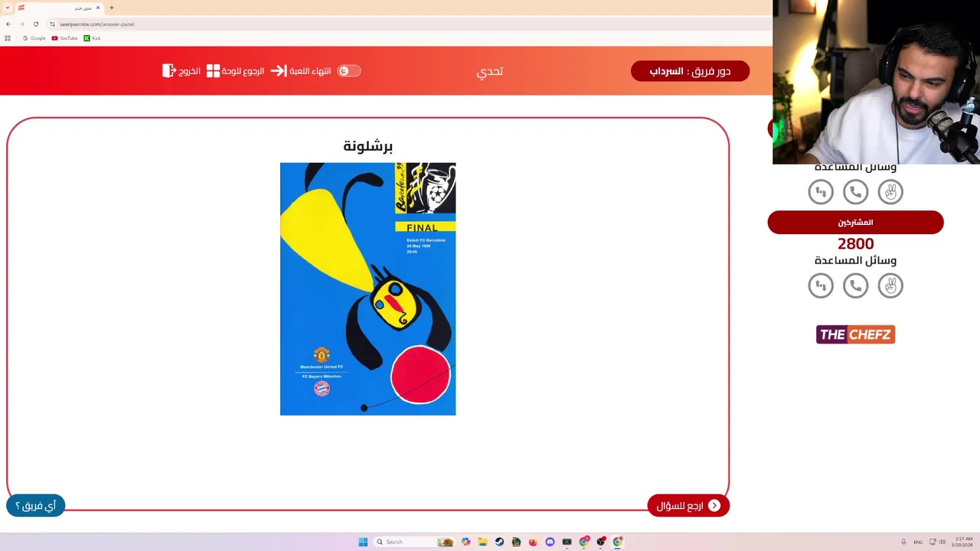Open the clock showing 1:17 AM

click(x=964, y=542)
